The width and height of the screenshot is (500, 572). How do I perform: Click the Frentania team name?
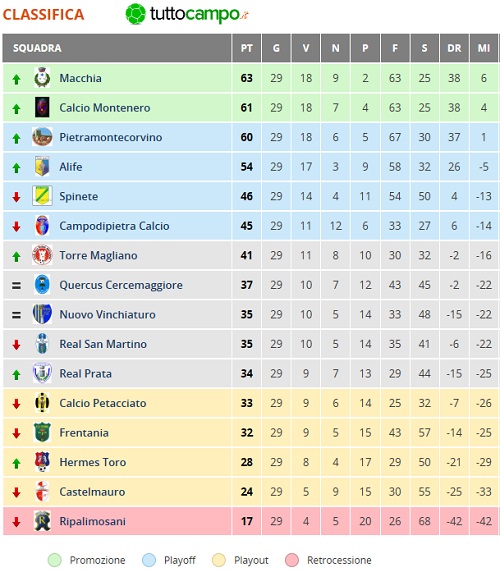pos(84,433)
